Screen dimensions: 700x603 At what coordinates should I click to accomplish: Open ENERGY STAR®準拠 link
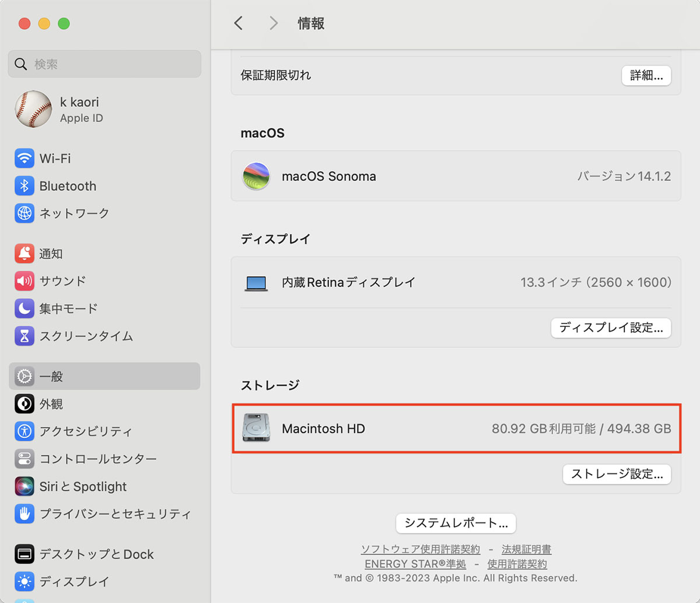coord(415,564)
